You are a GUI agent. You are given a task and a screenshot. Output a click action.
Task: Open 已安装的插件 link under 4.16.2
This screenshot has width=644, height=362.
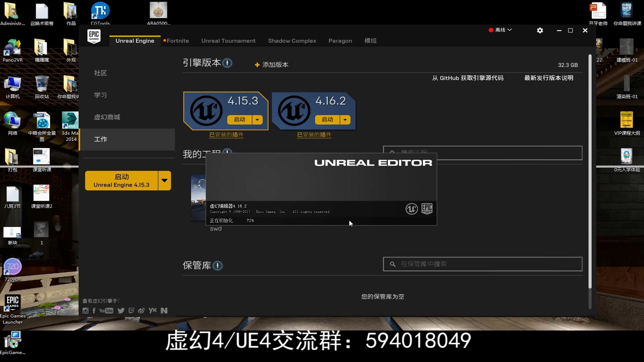click(x=314, y=135)
